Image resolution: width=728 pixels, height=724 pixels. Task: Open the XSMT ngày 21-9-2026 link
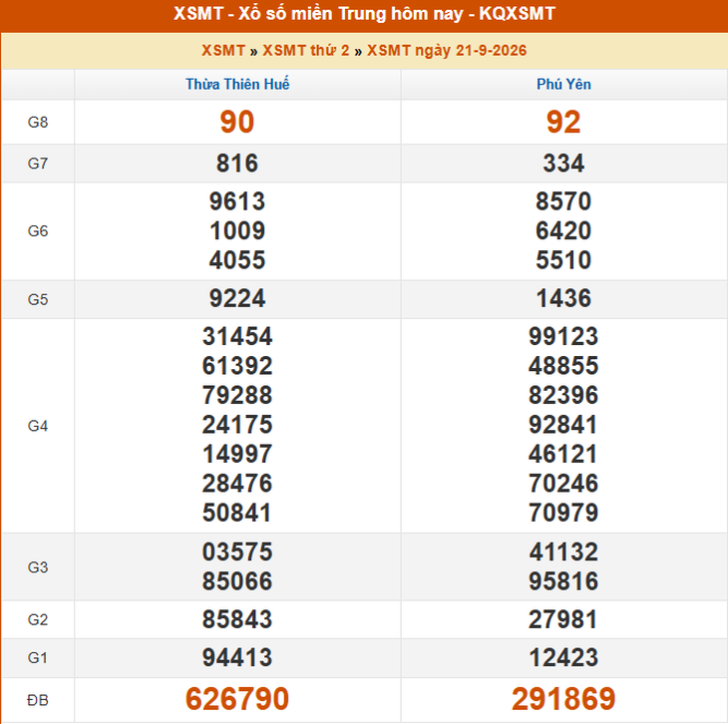pos(447,50)
